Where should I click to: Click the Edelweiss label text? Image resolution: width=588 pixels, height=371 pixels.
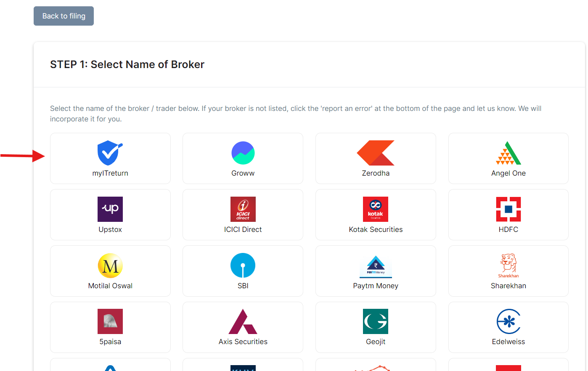point(509,342)
